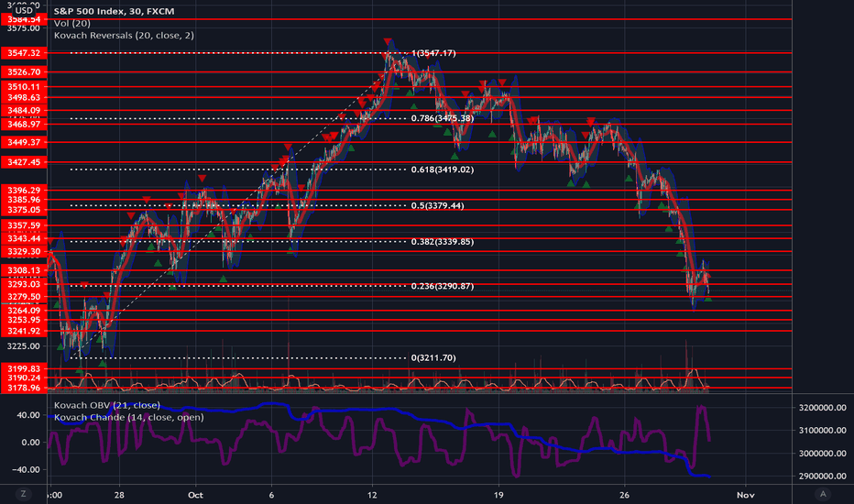854x504 pixels.
Task: Select the Fibonacci 0.236(3290.87) level label
Action: point(443,286)
